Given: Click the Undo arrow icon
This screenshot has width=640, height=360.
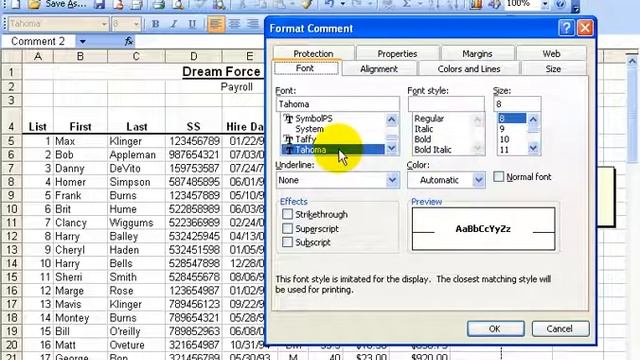Looking at the screenshot, I should (330, 4).
